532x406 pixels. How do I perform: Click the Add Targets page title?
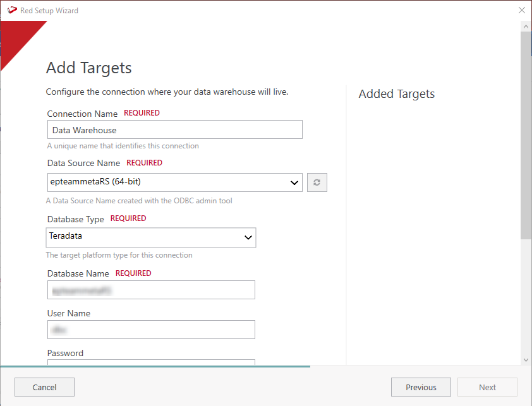[x=89, y=68]
